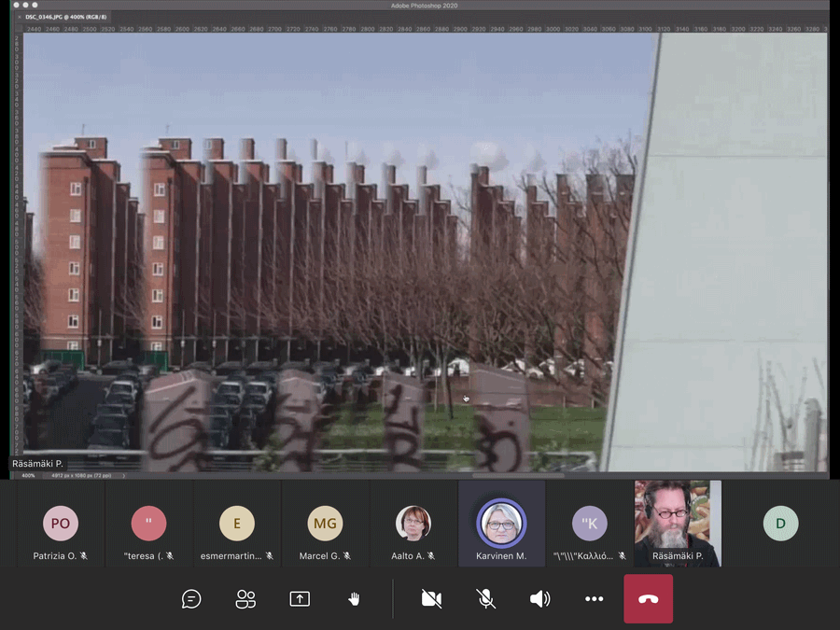Viewport: 840px width, 630px height.
Task: Select Aalto A. participant photo
Action: pyautogui.click(x=413, y=524)
